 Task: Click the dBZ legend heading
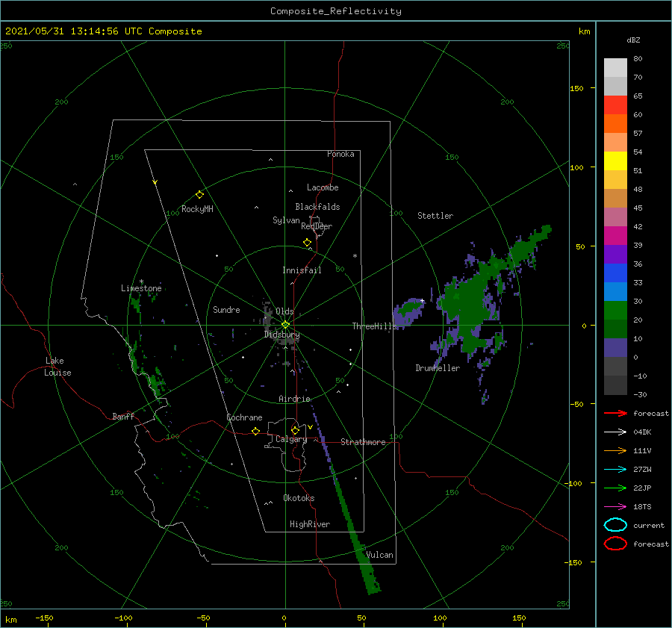[633, 40]
